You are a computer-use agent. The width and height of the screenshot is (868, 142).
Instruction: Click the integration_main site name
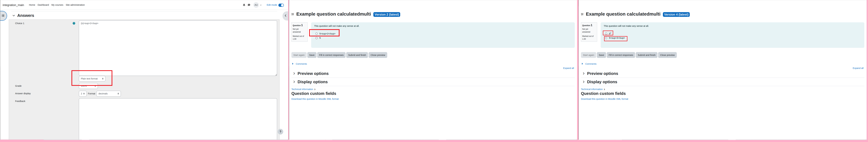pos(13,5)
